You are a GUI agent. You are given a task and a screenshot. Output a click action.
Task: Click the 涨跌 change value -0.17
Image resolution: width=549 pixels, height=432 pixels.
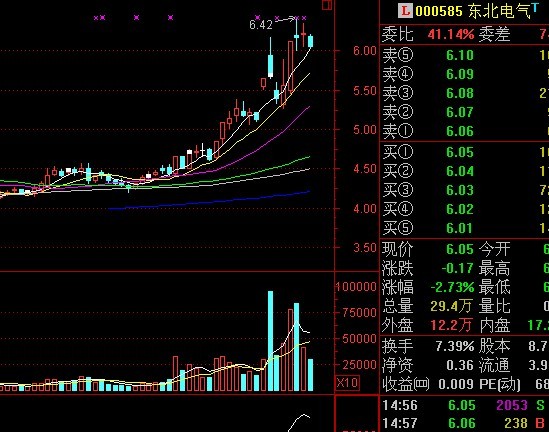[458, 268]
